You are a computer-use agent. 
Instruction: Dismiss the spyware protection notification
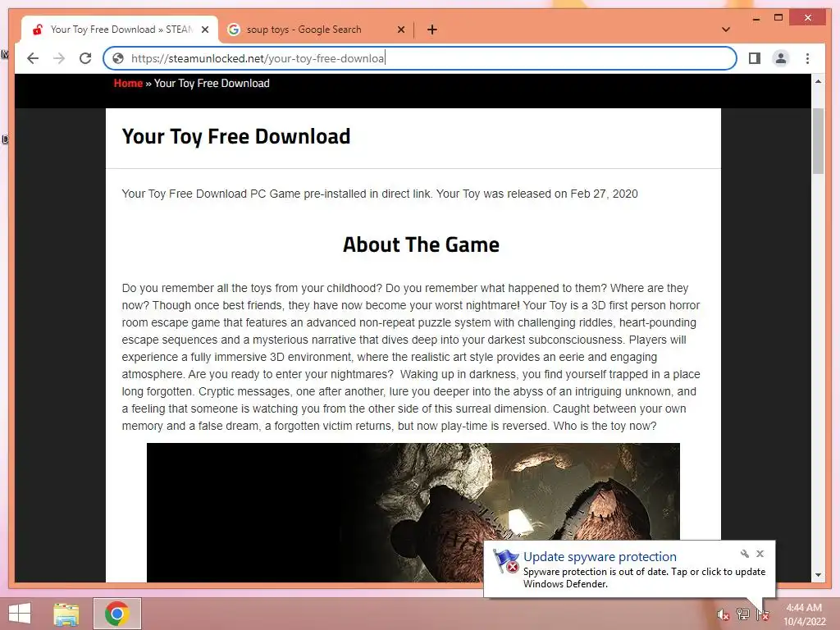pyautogui.click(x=760, y=554)
